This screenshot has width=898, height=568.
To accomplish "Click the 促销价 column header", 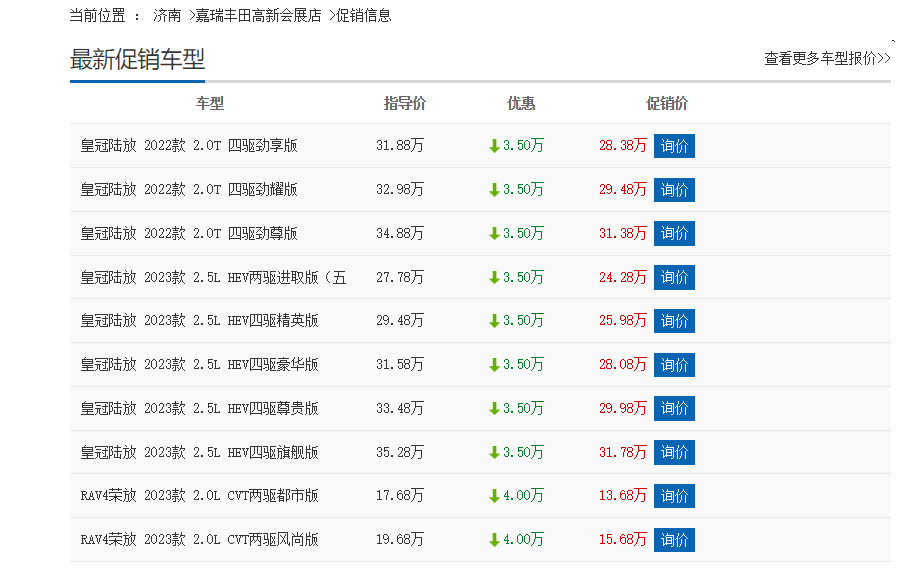I will [x=667, y=103].
